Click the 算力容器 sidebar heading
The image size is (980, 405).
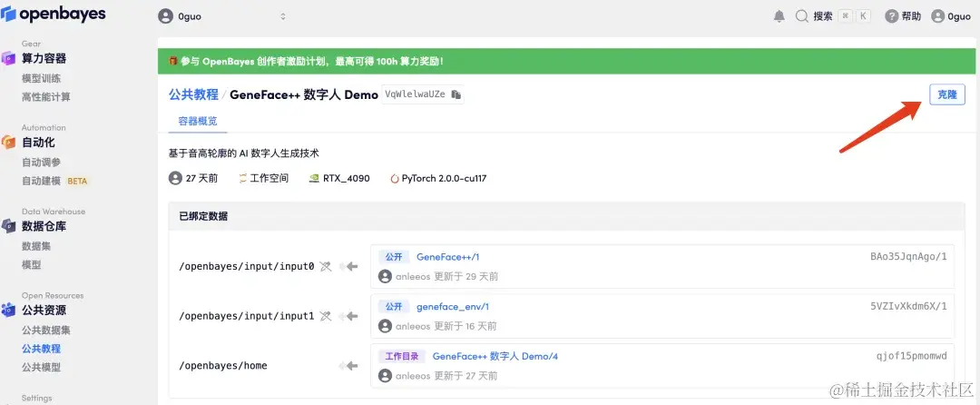tap(44, 58)
